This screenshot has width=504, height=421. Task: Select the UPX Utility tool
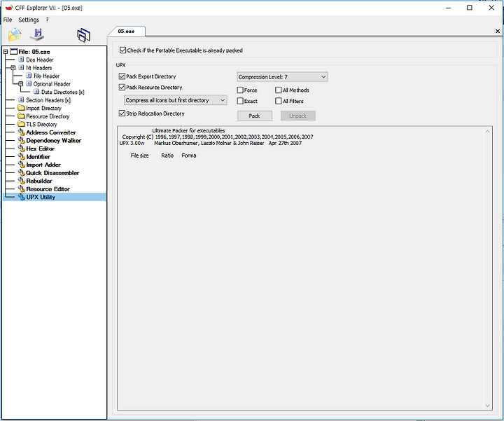pos(41,197)
